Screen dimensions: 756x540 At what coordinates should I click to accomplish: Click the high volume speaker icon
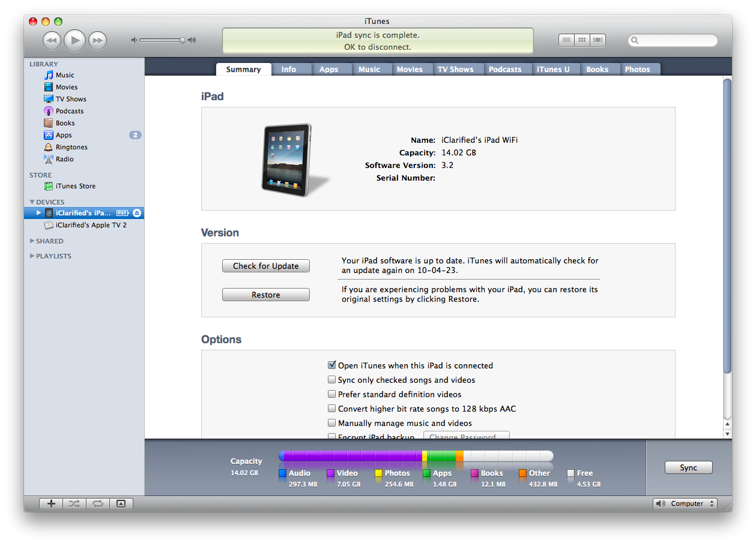pyautogui.click(x=192, y=40)
